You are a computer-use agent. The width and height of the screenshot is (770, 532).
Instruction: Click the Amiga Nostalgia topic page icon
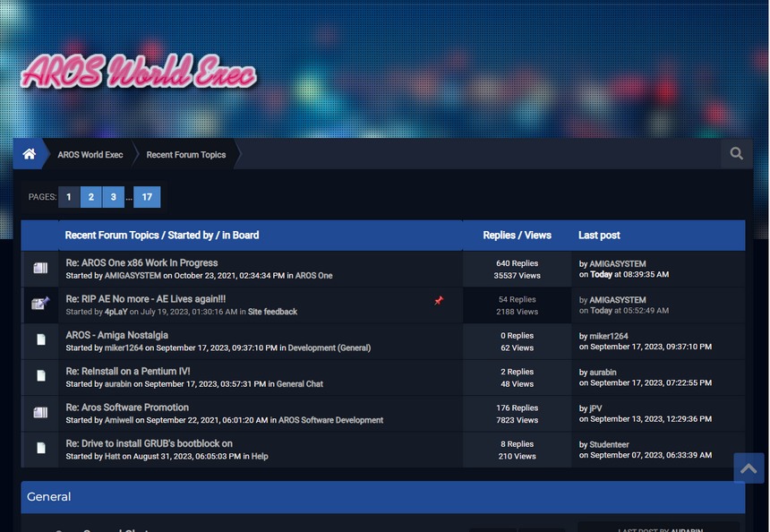click(x=40, y=340)
